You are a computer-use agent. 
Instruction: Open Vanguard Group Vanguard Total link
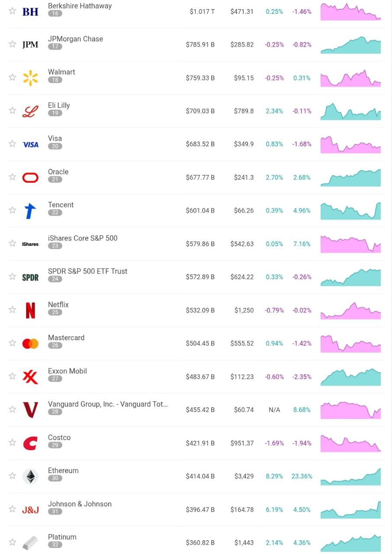click(x=107, y=404)
